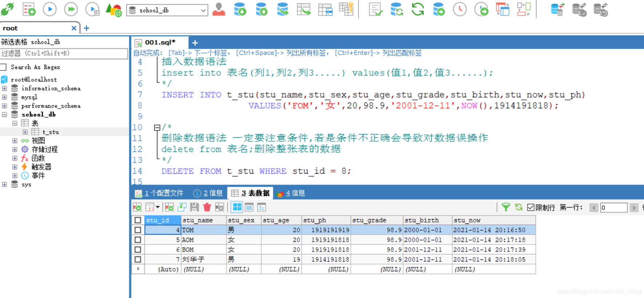
Task: Click the gray database restore-arrow icon
Action: coord(601,10)
